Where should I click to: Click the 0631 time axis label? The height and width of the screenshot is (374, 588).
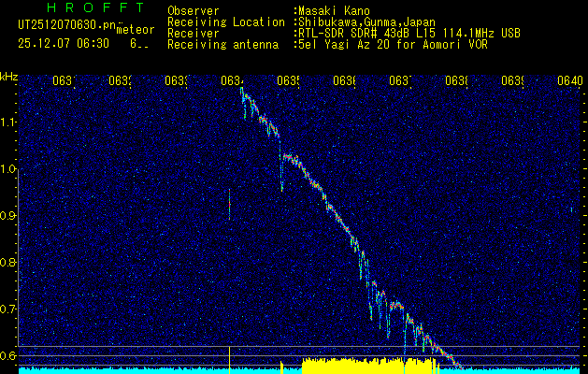point(64,80)
